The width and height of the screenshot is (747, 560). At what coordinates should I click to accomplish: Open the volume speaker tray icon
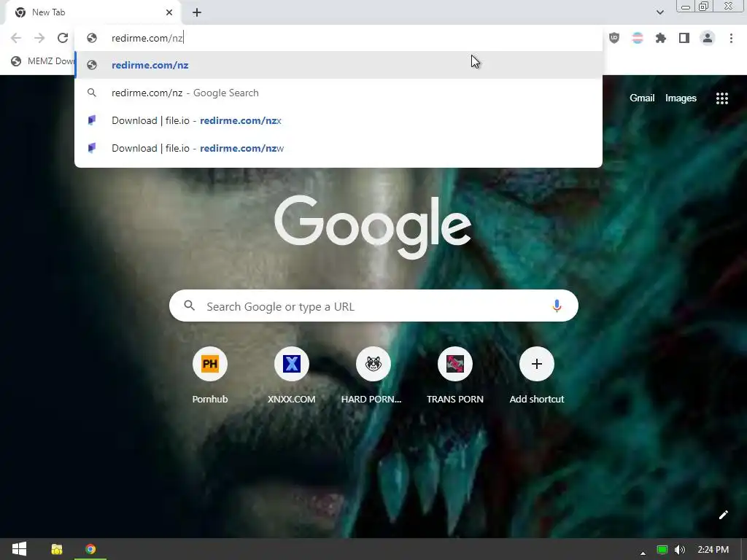point(680,550)
